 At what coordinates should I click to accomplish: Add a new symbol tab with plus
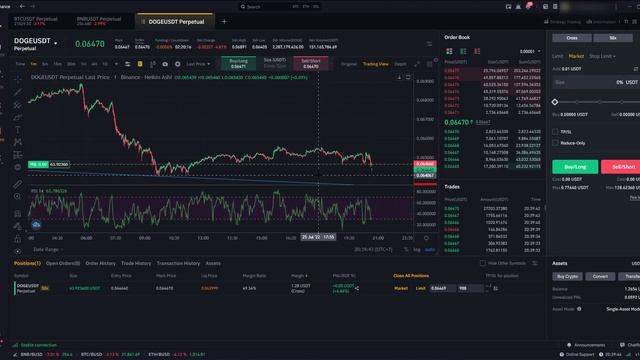point(224,22)
